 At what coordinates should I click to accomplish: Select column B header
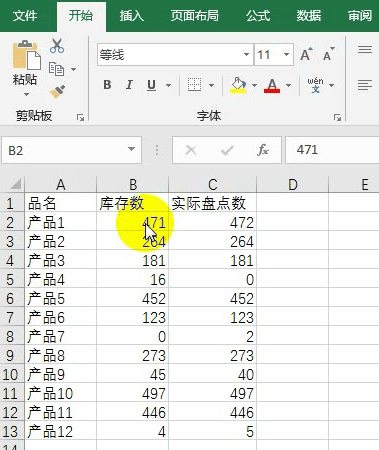click(x=133, y=184)
